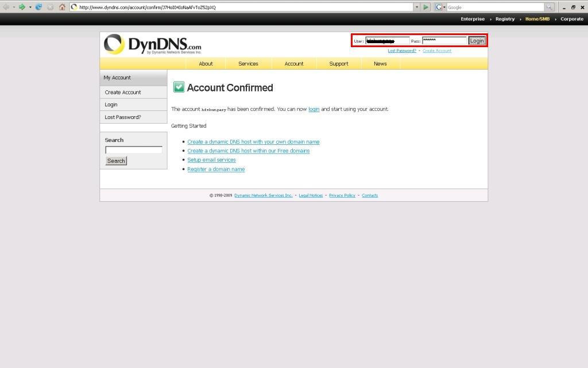The height and width of the screenshot is (368, 588).
Task: Follow the Create Account link under the login form
Action: (437, 51)
